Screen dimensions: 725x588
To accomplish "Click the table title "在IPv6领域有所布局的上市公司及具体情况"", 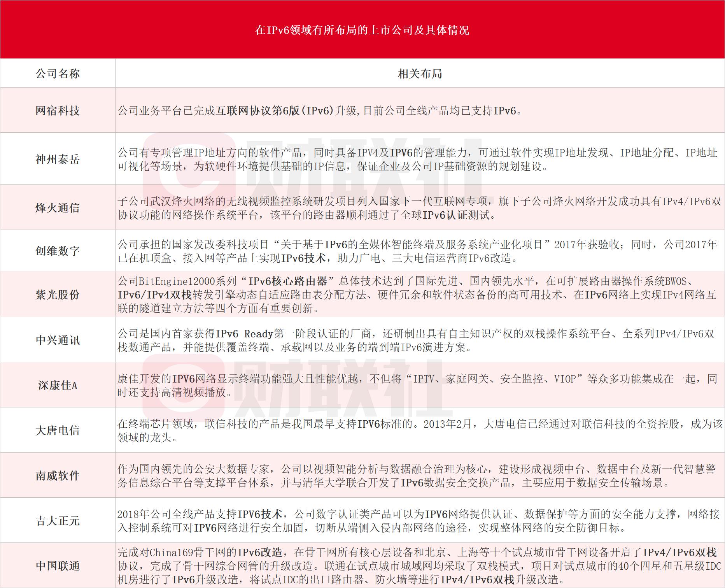I will (x=362, y=30).
